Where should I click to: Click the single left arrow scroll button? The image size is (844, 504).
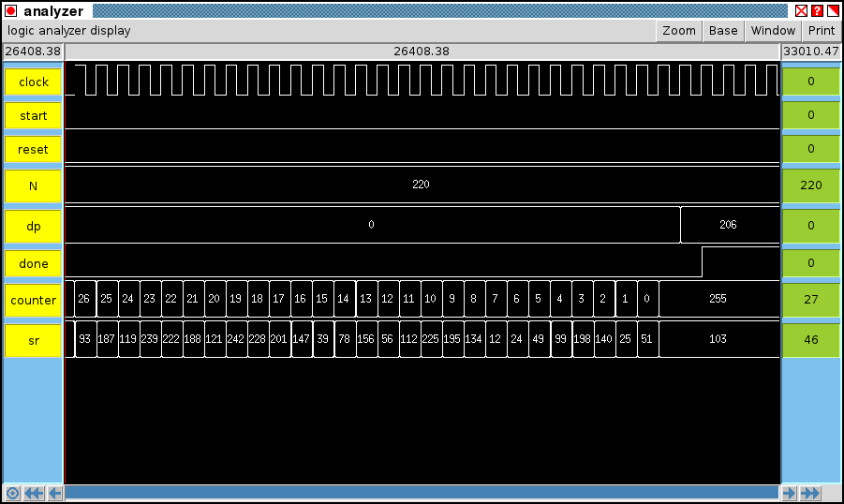tap(55, 494)
